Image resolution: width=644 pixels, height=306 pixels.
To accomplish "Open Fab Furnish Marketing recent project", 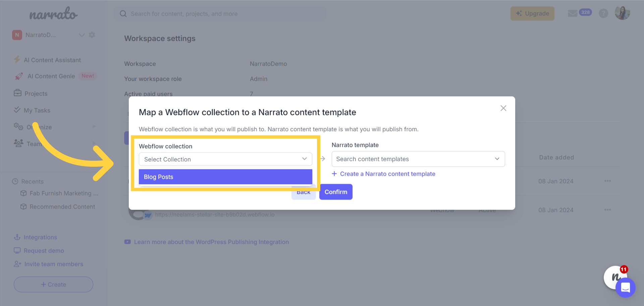I will tap(64, 193).
